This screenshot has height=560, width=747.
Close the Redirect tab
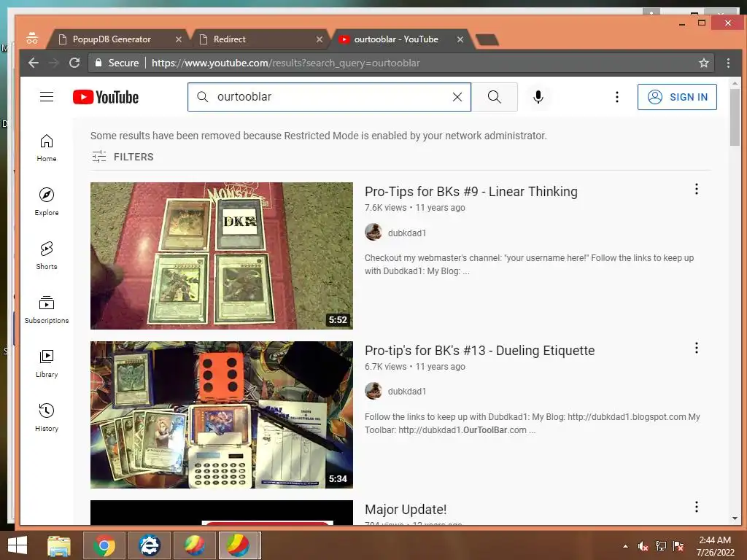320,39
